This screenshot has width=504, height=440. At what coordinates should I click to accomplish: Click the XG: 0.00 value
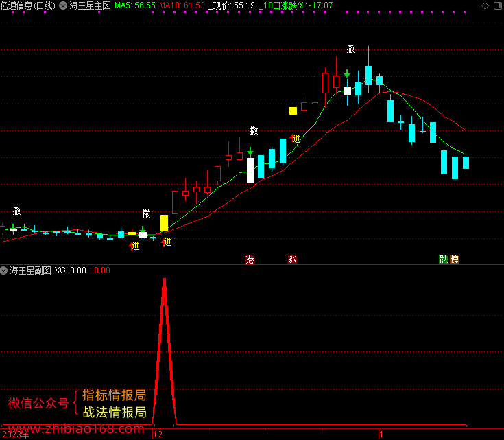tap(70, 270)
